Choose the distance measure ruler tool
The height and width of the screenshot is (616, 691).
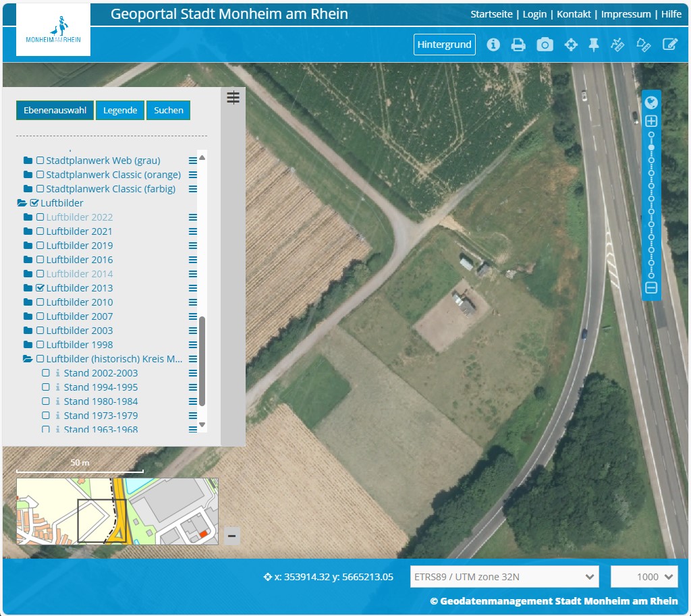617,45
